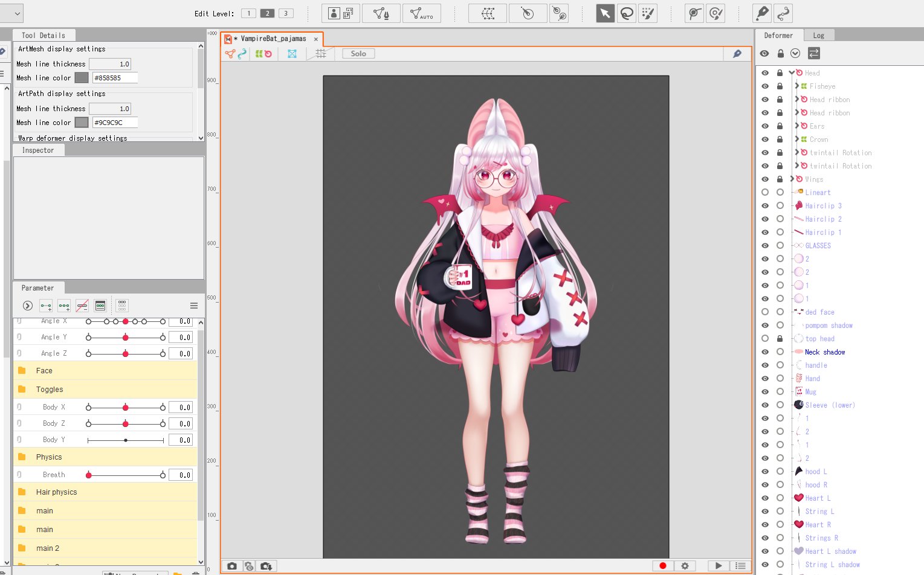The image size is (924, 575).
Task: Select the Inspector tab
Action: 38,150
